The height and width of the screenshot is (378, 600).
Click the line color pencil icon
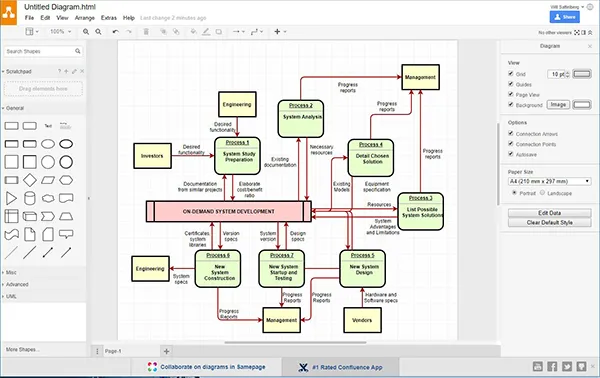click(x=206, y=32)
